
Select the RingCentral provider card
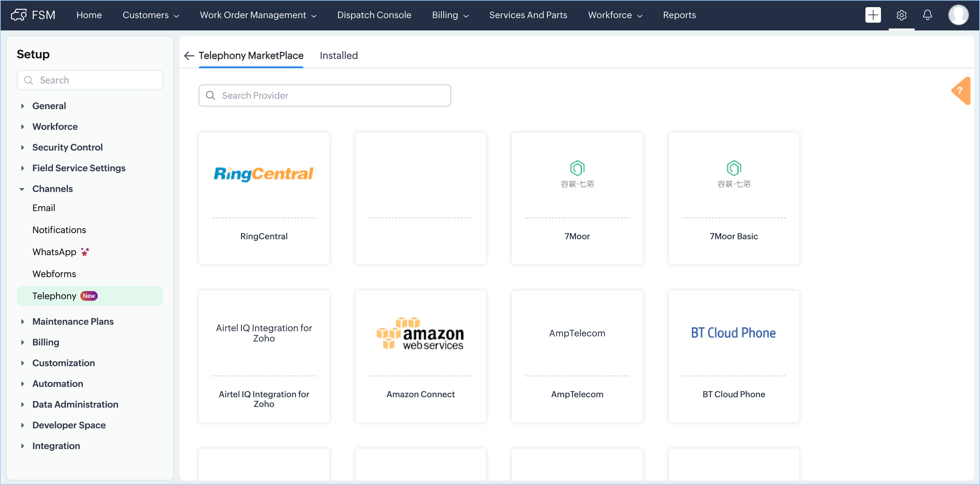pyautogui.click(x=264, y=198)
